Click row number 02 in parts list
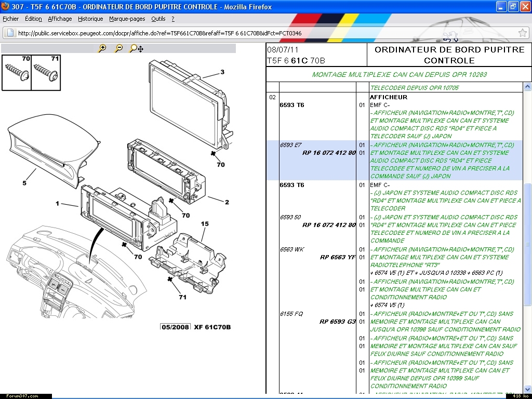This screenshot has width=532, height=399. click(x=272, y=97)
